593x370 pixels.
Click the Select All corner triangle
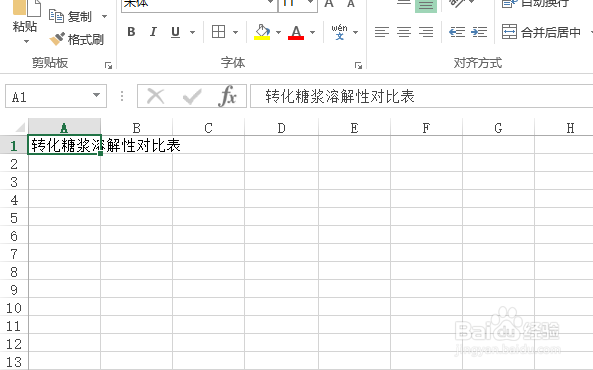19,127
